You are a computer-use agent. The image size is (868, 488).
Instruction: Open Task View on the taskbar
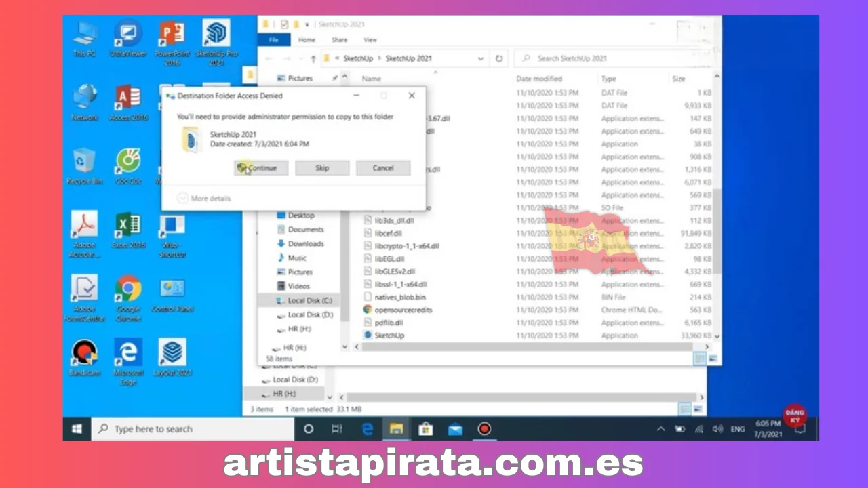click(x=337, y=429)
